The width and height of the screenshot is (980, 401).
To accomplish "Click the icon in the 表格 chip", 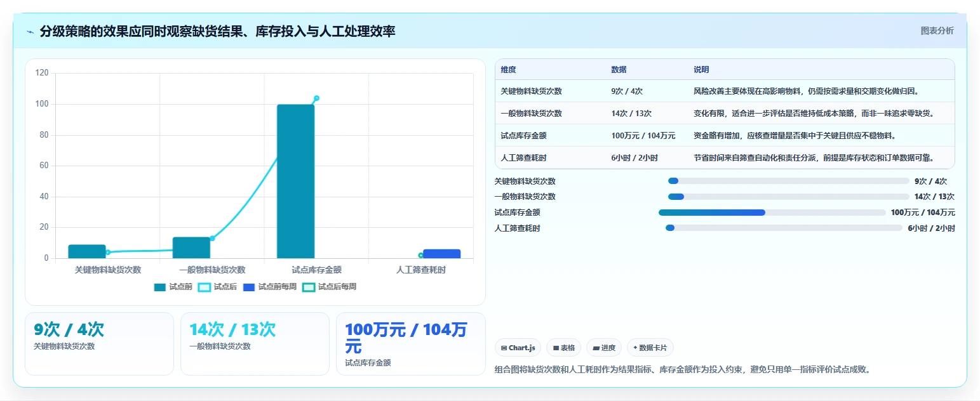I will pos(556,348).
